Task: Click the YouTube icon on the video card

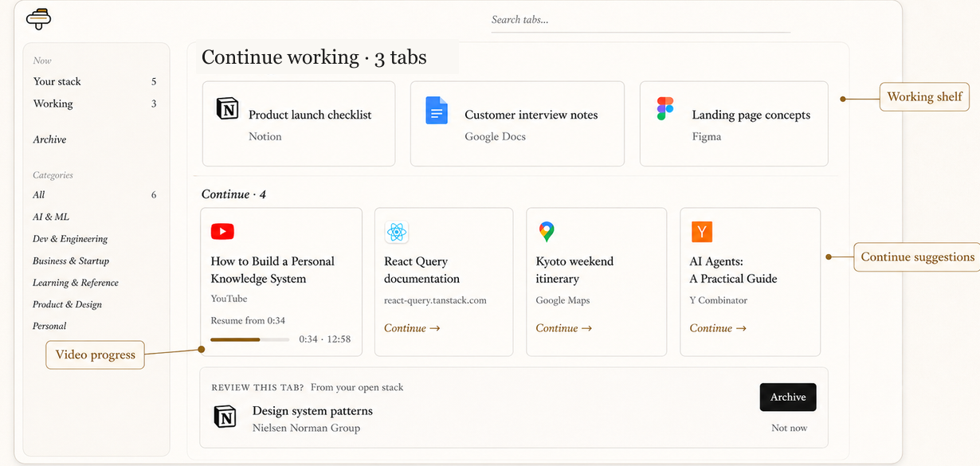Action: point(222,232)
